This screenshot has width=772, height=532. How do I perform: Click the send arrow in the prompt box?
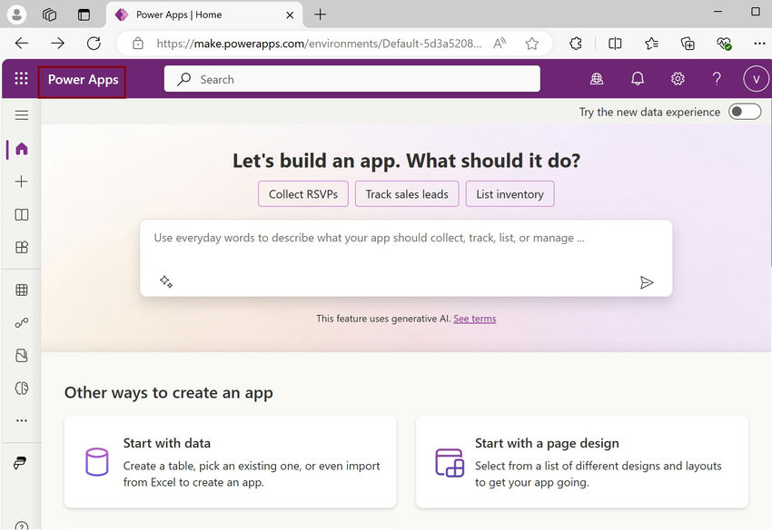(648, 282)
